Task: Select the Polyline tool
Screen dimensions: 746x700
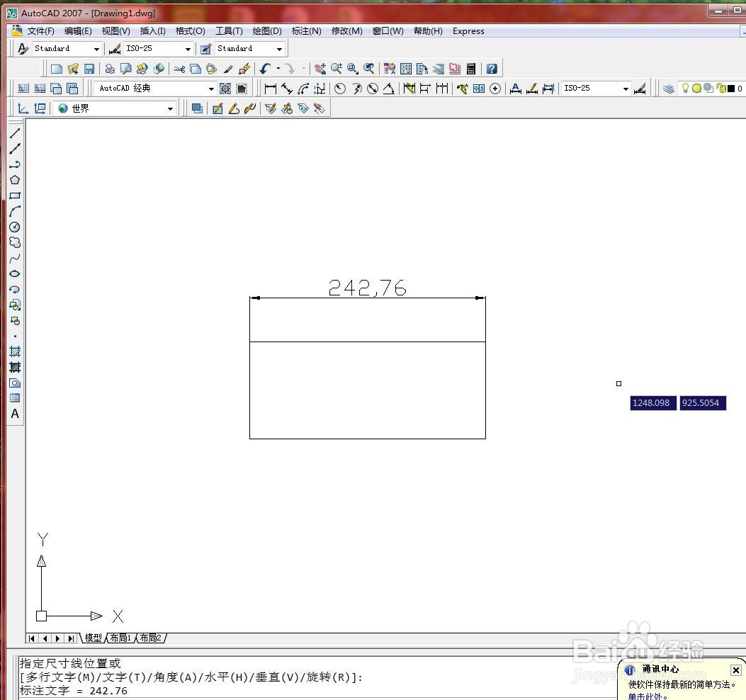Action: tap(15, 164)
